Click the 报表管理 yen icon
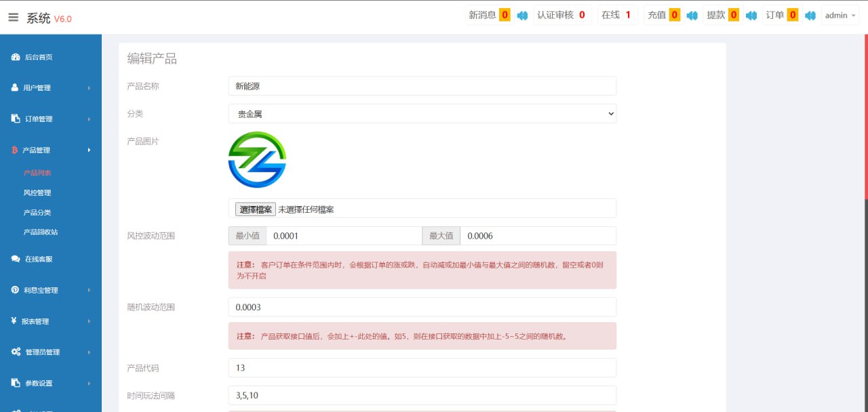Viewport: 868px width, 412px height. tap(14, 321)
